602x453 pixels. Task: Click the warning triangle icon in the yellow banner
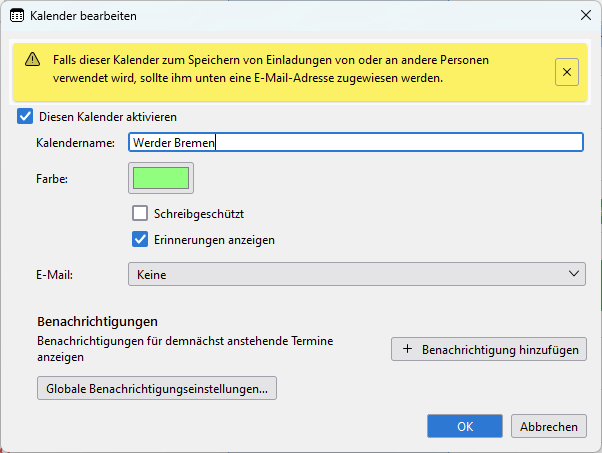[x=33, y=60]
